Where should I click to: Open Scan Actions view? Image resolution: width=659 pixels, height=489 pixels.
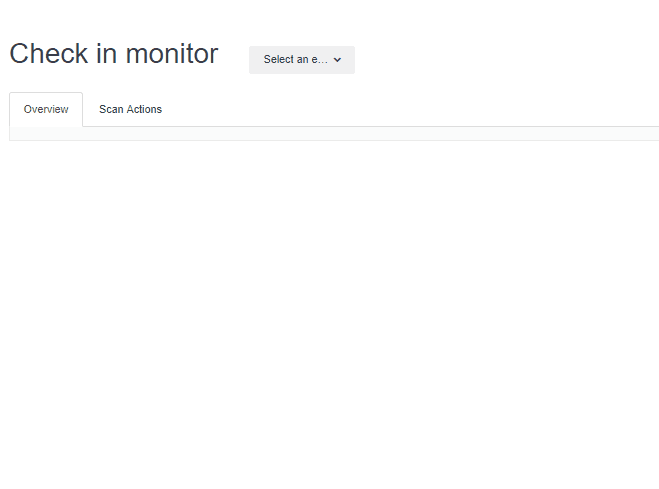click(130, 109)
